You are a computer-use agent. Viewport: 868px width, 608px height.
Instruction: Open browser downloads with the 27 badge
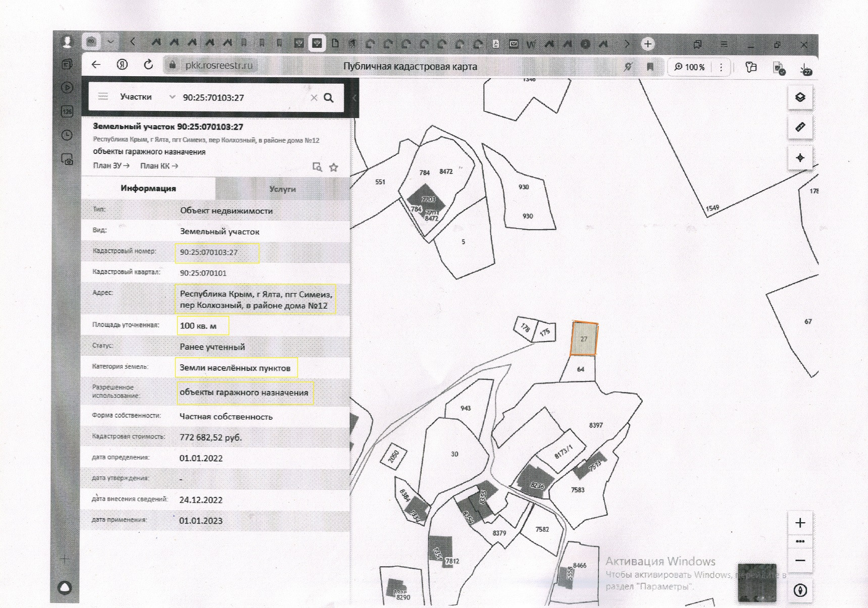click(x=805, y=68)
